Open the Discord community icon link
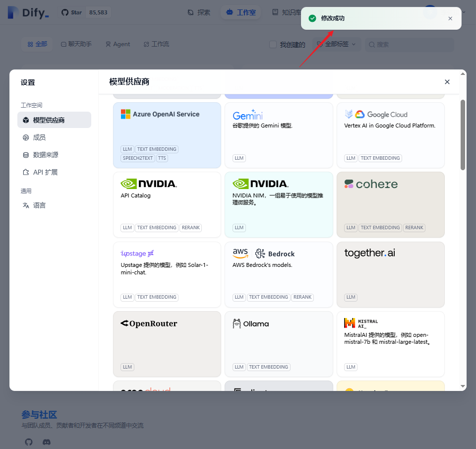The height and width of the screenshot is (449, 476). (47, 442)
